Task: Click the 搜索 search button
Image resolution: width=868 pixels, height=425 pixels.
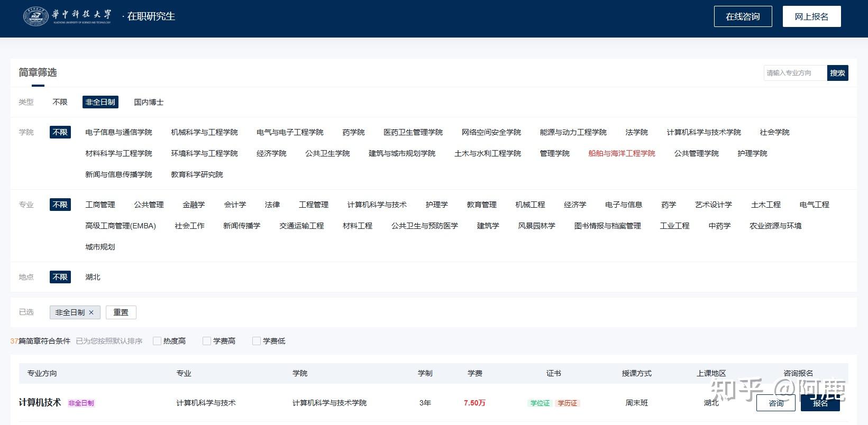Action: [x=837, y=73]
